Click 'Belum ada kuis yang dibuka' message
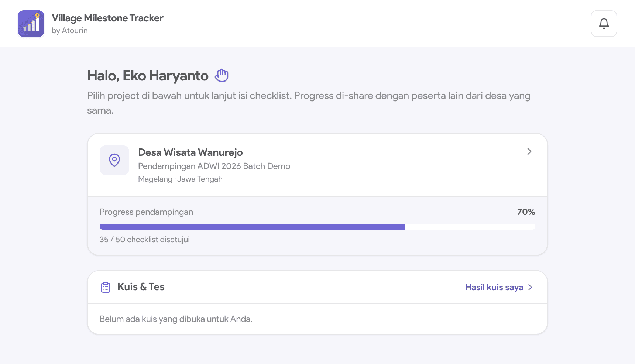This screenshot has width=635, height=364. 176,319
